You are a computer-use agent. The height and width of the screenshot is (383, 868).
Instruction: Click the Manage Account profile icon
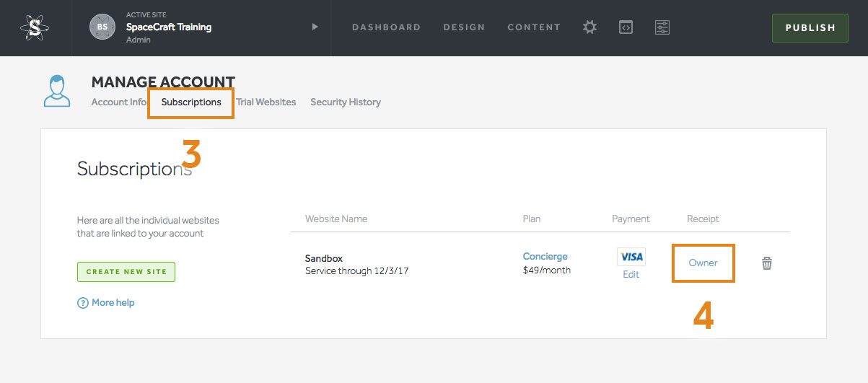pyautogui.click(x=57, y=91)
